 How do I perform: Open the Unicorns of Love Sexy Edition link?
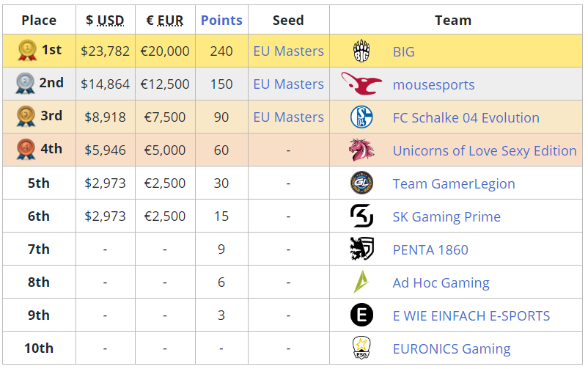484,150
